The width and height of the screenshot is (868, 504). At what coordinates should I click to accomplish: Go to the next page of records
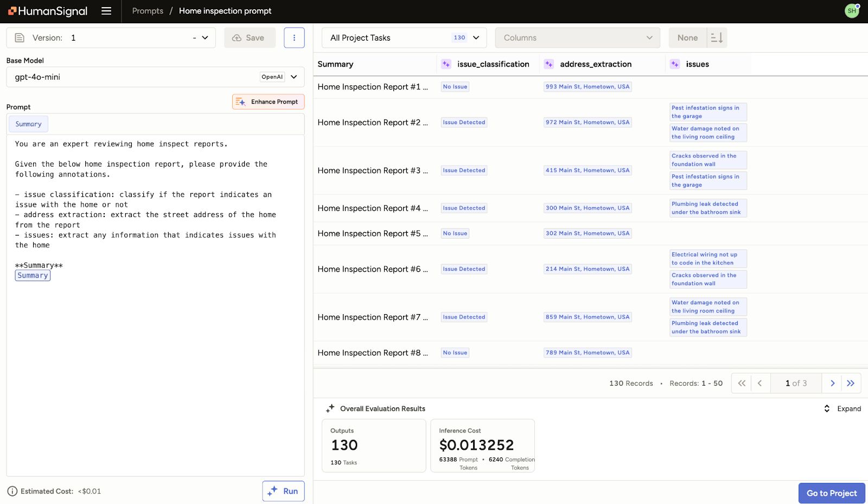(832, 383)
